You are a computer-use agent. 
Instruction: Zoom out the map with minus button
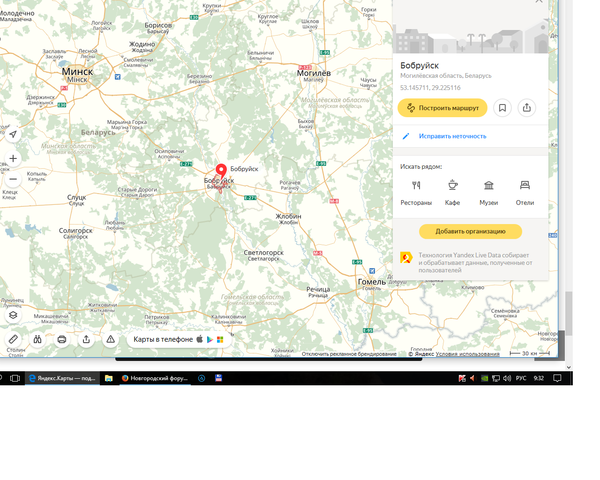[13, 179]
